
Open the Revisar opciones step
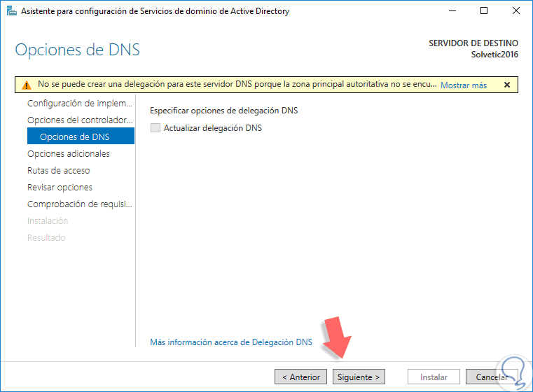[x=60, y=188]
